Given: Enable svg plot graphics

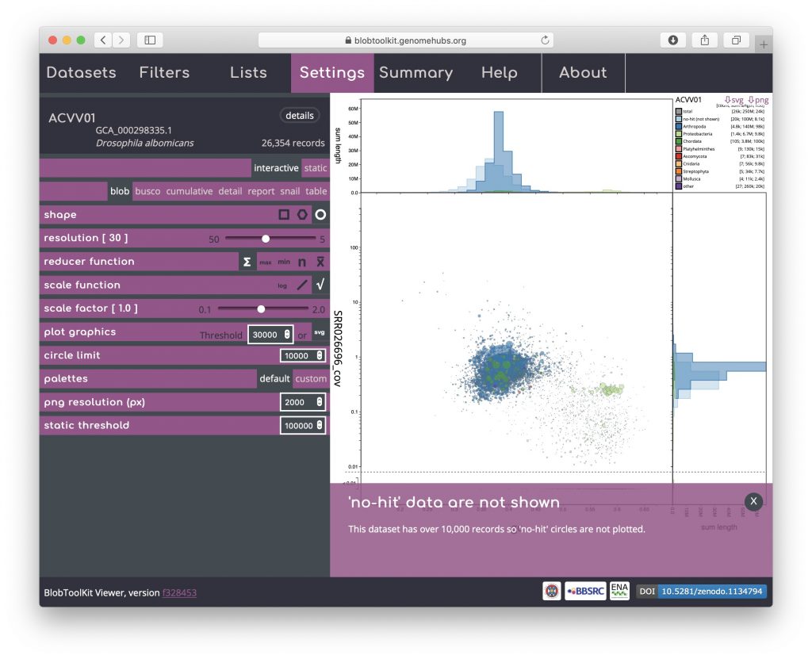Looking at the screenshot, I should coord(320,332).
